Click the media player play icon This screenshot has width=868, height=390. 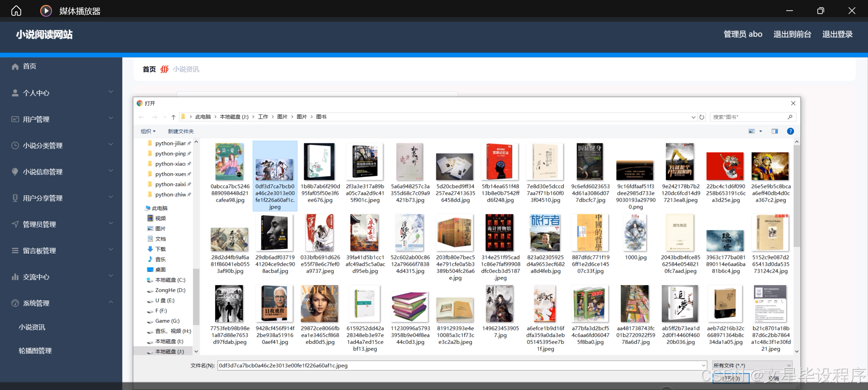coord(46,10)
